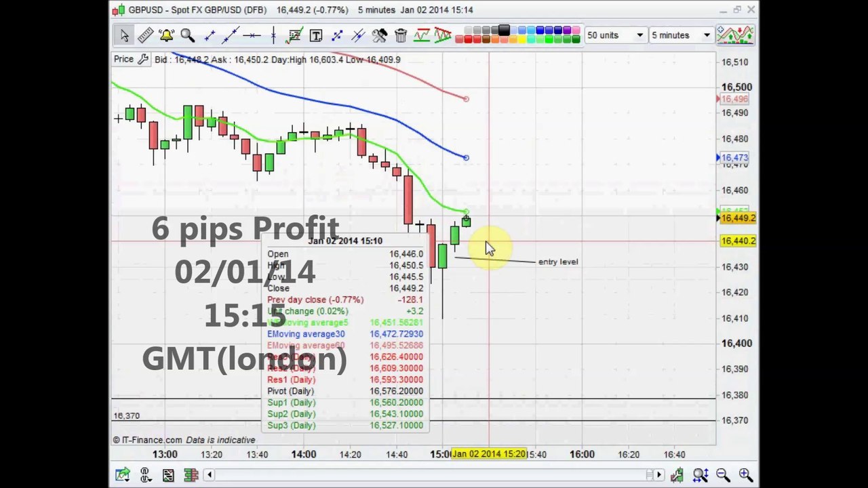Pick the purple color swatch
Image resolution: width=868 pixels, height=488 pixels.
pyautogui.click(x=567, y=30)
